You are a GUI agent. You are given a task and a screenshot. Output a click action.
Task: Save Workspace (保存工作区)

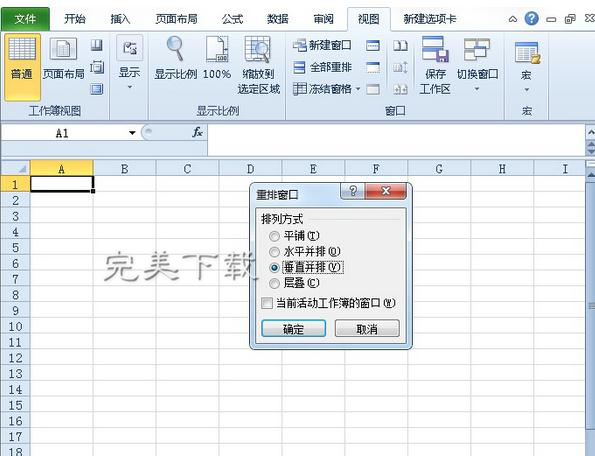point(435,65)
